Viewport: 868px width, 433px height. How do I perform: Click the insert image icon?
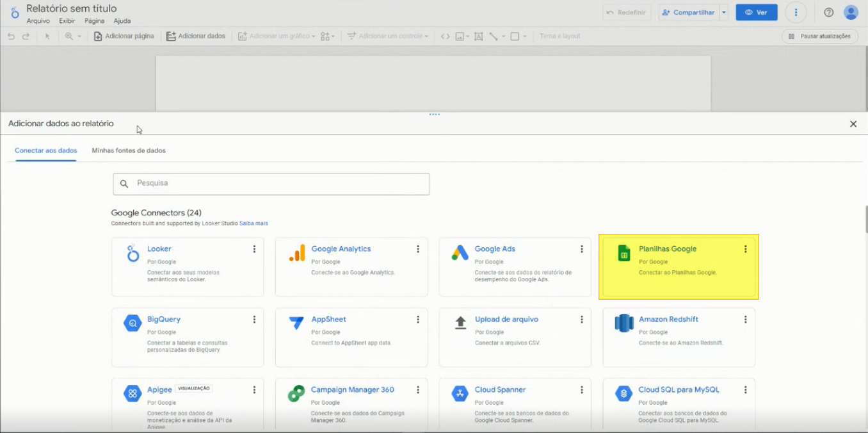460,37
